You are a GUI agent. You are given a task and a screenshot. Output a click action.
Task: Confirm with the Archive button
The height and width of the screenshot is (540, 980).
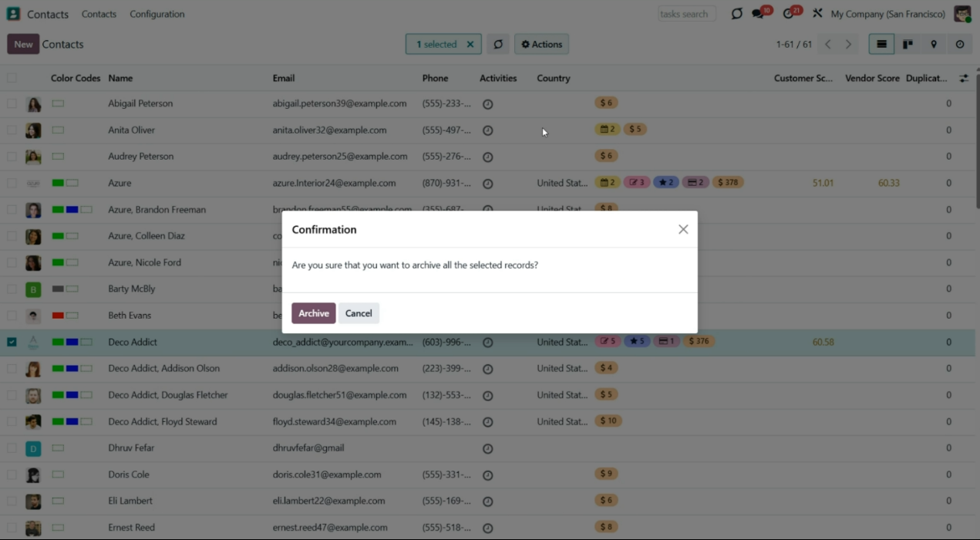point(313,313)
